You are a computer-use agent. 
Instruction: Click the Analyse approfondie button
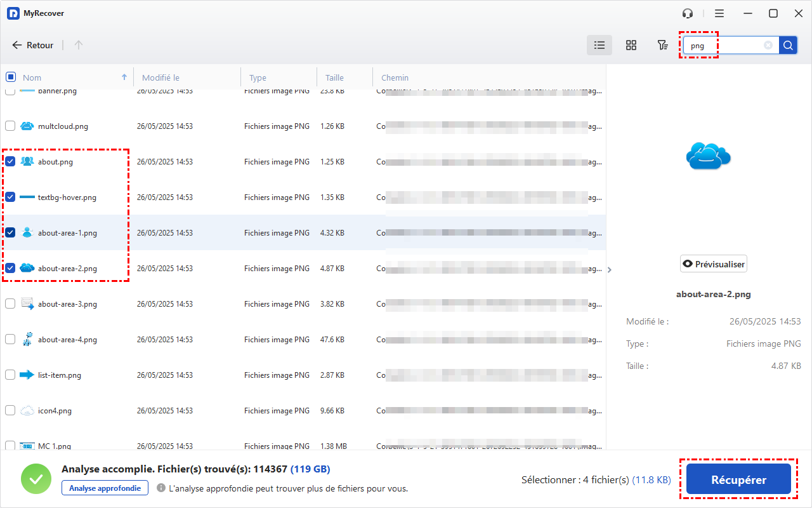[105, 488]
